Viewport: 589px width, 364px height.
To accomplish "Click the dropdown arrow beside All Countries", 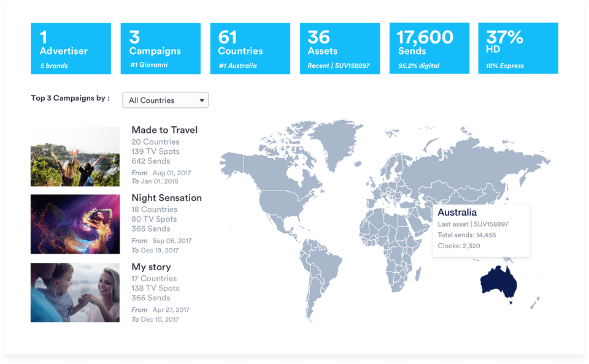I will click(x=202, y=100).
